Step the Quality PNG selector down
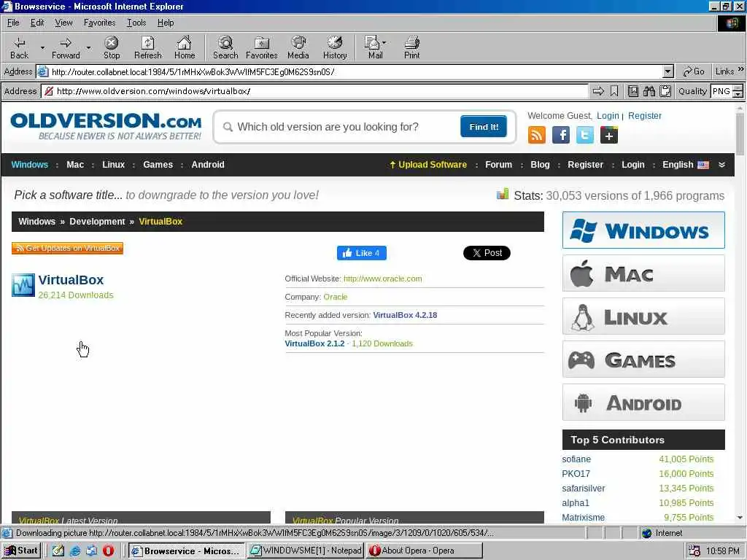Screen dimensions: 747x560 click(x=738, y=94)
